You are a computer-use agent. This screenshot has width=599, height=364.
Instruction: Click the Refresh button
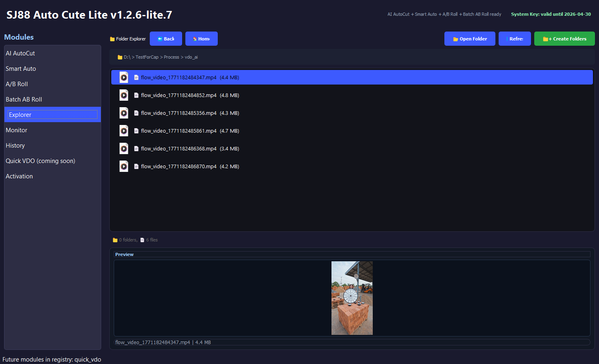pyautogui.click(x=514, y=38)
